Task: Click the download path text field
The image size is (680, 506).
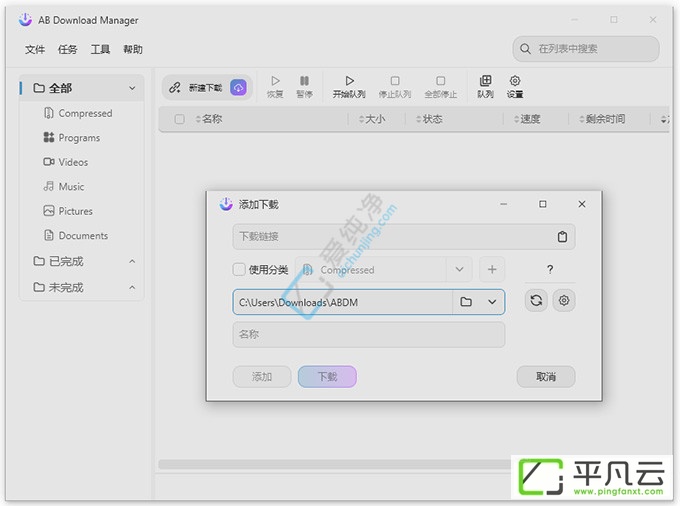Action: (x=343, y=302)
